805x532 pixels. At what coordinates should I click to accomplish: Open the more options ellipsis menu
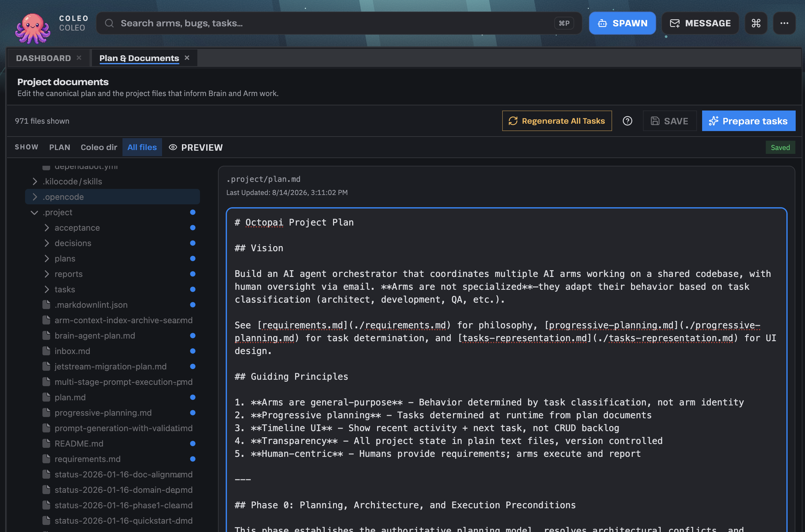pyautogui.click(x=784, y=23)
